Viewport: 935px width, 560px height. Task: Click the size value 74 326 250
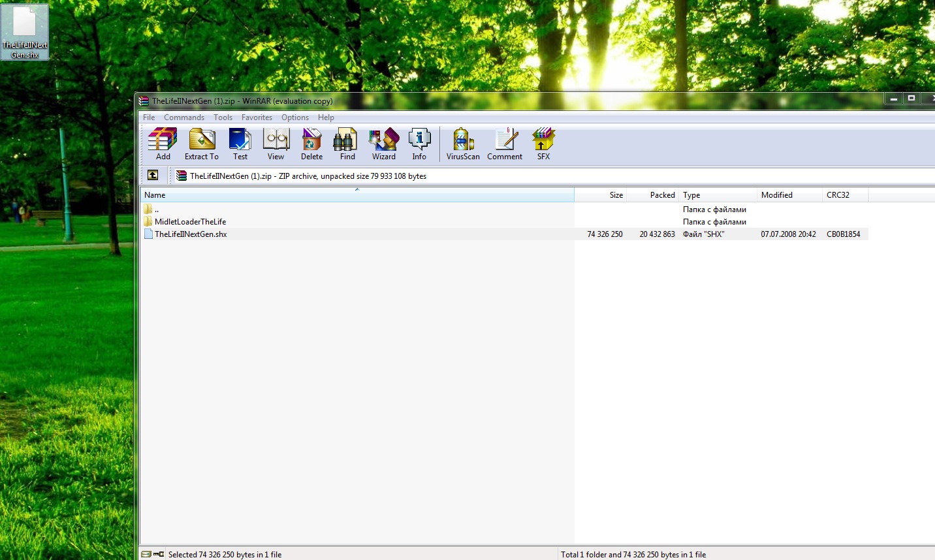click(605, 234)
